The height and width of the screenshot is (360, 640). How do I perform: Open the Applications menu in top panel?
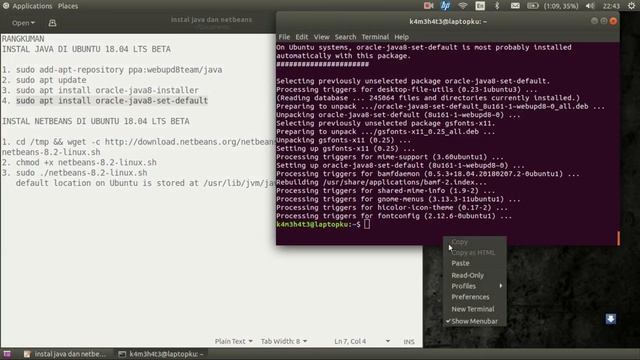pos(27,6)
